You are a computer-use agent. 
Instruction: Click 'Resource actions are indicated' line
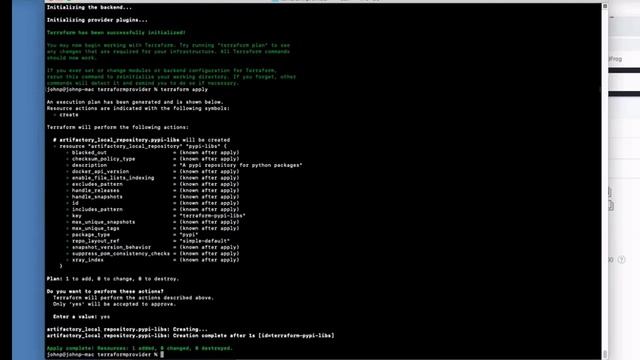point(138,108)
